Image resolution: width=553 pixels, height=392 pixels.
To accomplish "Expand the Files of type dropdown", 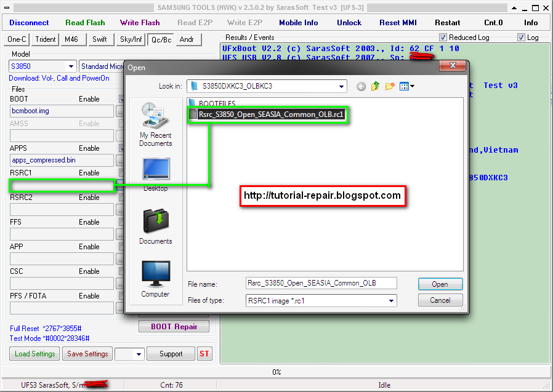I will click(391, 300).
